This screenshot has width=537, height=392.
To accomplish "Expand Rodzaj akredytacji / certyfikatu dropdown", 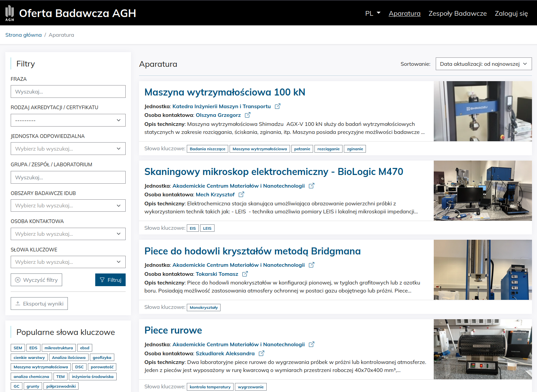I will click(x=68, y=120).
